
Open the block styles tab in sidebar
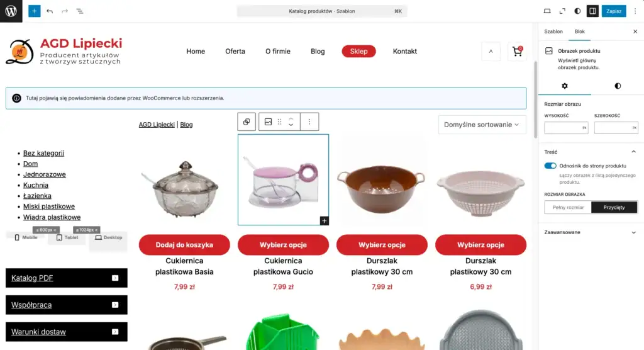pyautogui.click(x=618, y=86)
